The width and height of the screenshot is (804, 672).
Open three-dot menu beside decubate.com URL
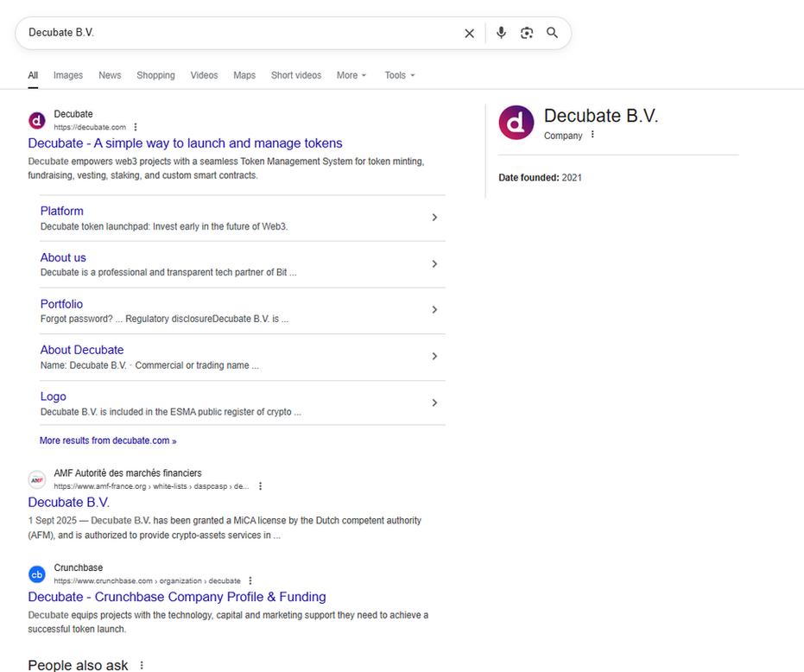click(136, 127)
